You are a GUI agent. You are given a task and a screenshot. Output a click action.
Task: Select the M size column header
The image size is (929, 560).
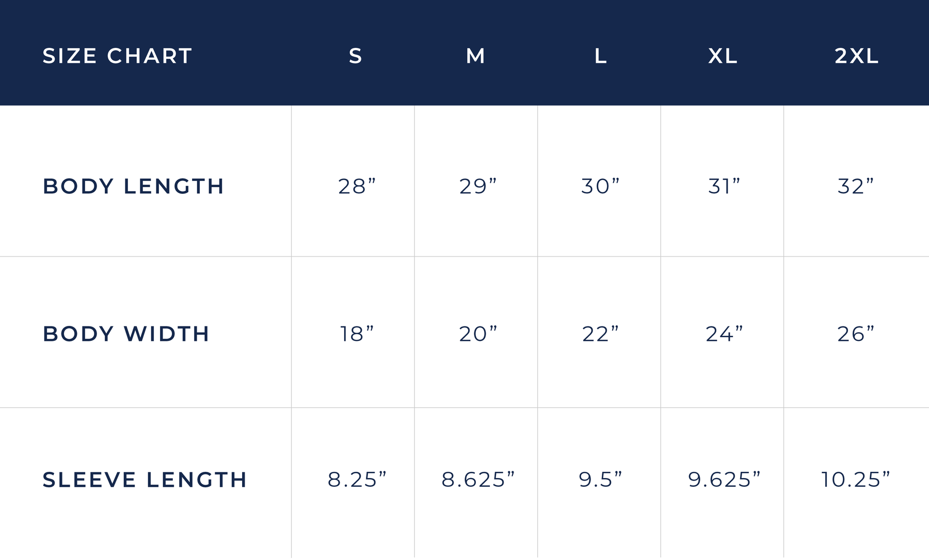tap(475, 56)
